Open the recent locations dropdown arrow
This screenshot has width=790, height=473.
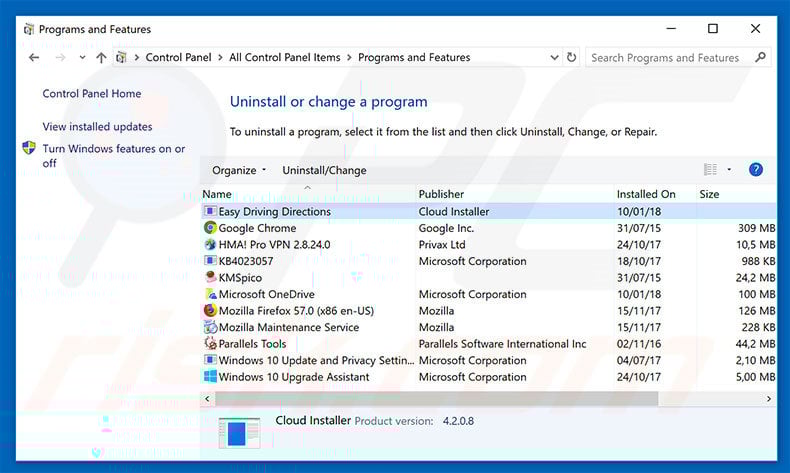(82, 58)
